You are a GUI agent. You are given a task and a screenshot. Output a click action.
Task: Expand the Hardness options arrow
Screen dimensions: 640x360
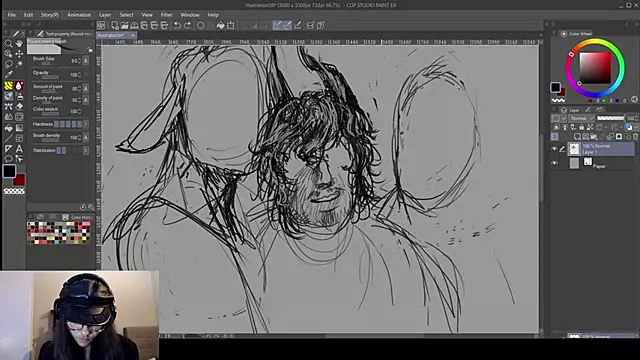(x=86, y=124)
